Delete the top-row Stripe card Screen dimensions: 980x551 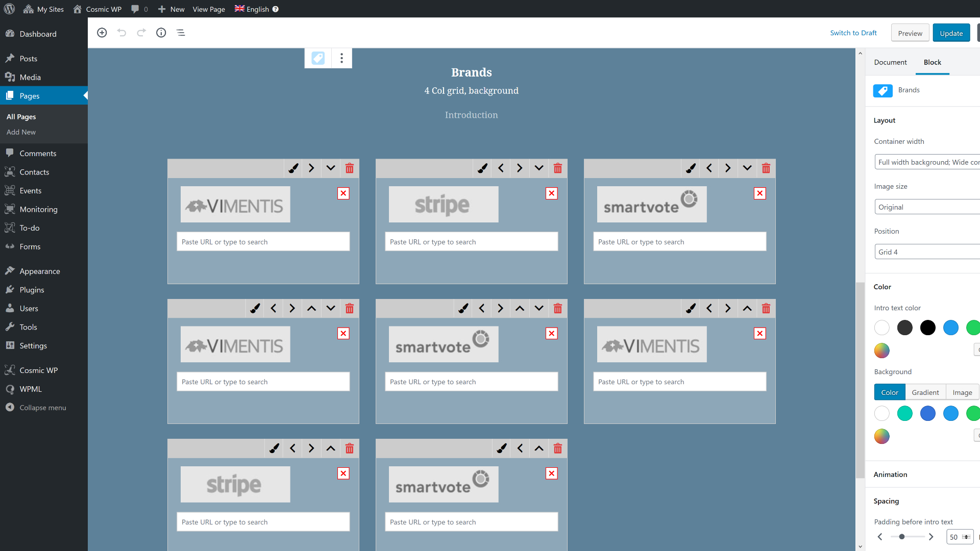pos(558,168)
